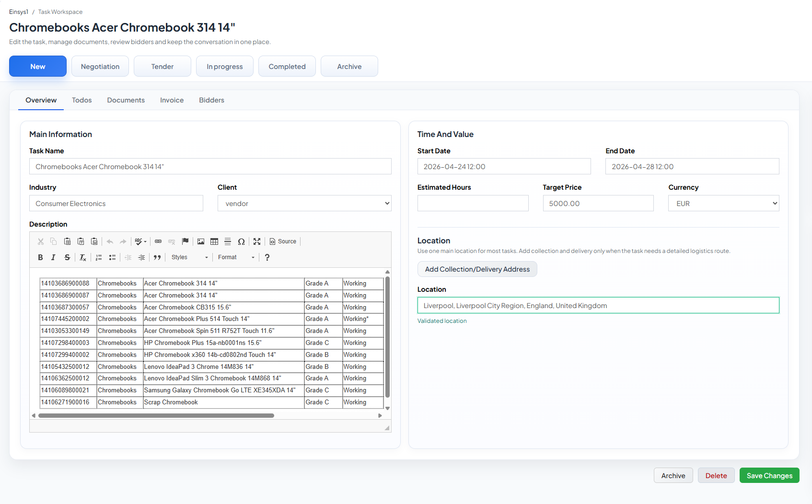Screen dimensions: 812x504
Task: Set task status to Negotiation
Action: pyautogui.click(x=100, y=66)
